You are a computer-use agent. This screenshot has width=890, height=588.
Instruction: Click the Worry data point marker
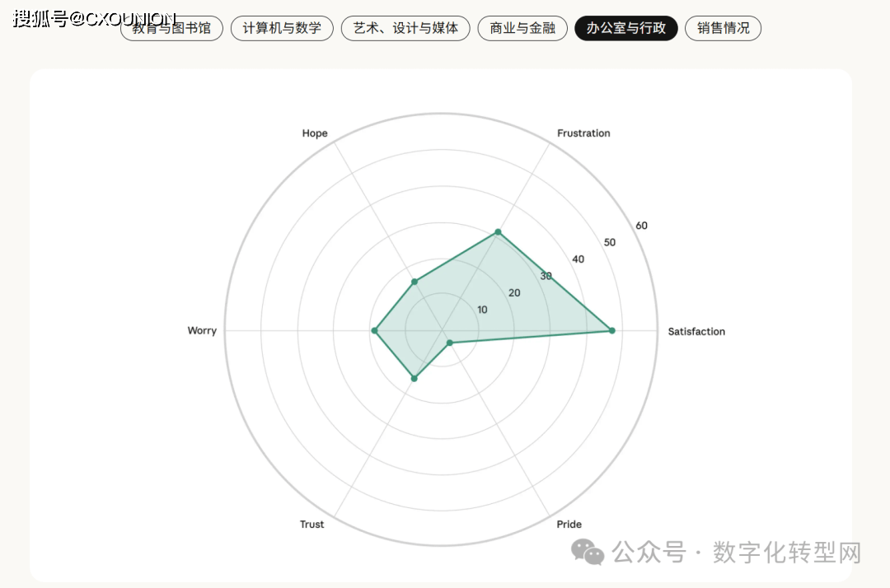point(374,330)
